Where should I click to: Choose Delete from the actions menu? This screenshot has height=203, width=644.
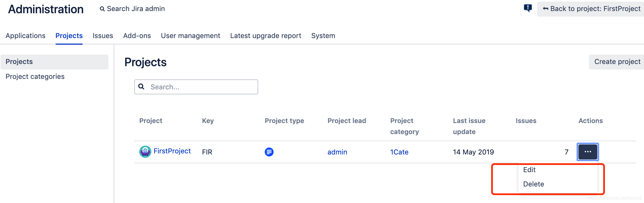point(558,184)
